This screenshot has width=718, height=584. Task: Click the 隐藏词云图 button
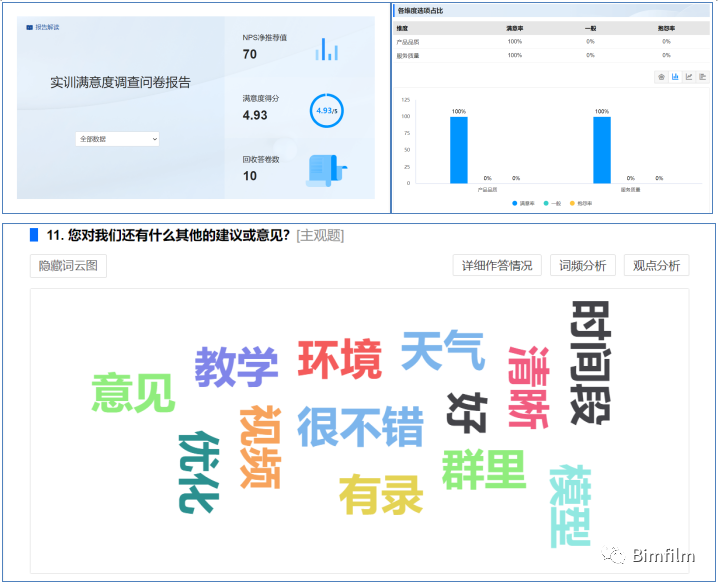(x=68, y=265)
